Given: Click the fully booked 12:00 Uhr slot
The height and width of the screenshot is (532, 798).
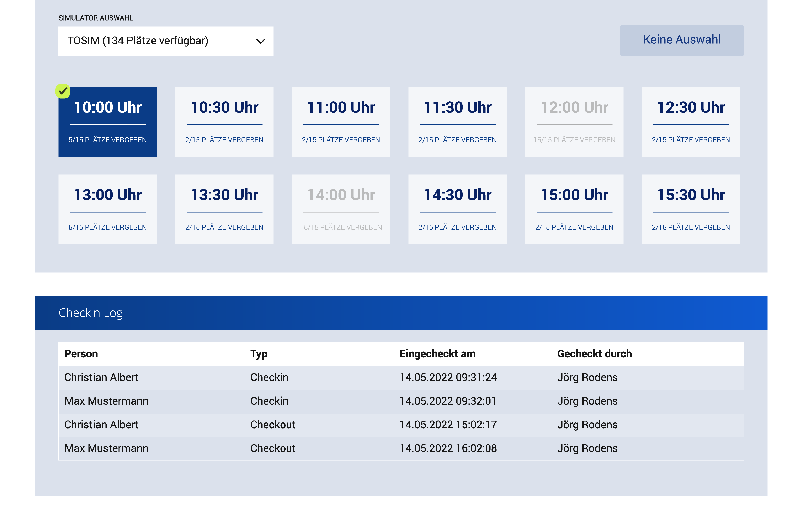Looking at the screenshot, I should (x=574, y=122).
